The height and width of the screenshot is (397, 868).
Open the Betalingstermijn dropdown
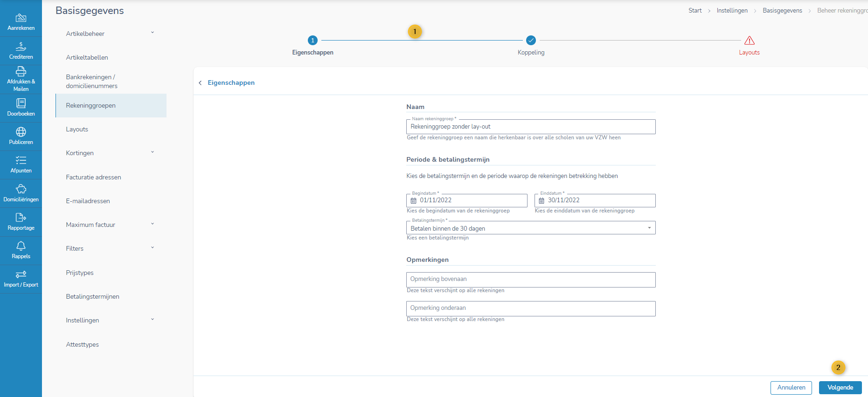tap(531, 228)
